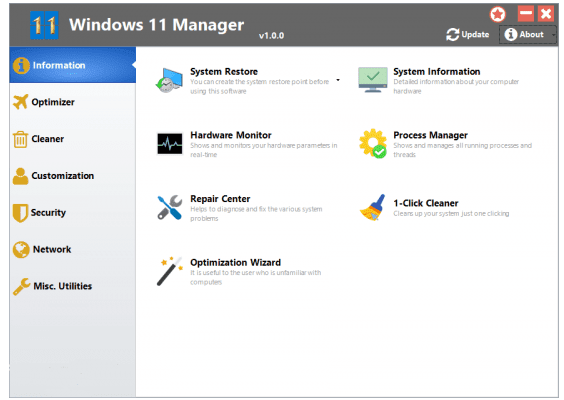
Task: Click the 'Windows 11 Manager' title text
Action: tap(156, 25)
